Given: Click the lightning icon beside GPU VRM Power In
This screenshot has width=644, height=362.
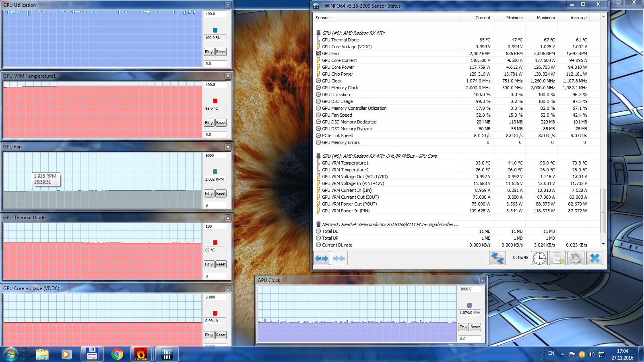Looking at the screenshot, I should pyautogui.click(x=318, y=211).
